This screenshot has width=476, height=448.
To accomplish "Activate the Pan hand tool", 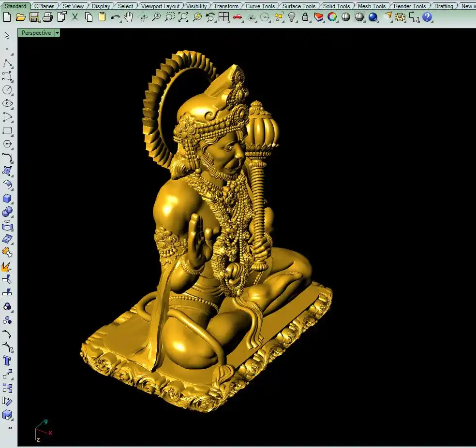I will click(128, 17).
